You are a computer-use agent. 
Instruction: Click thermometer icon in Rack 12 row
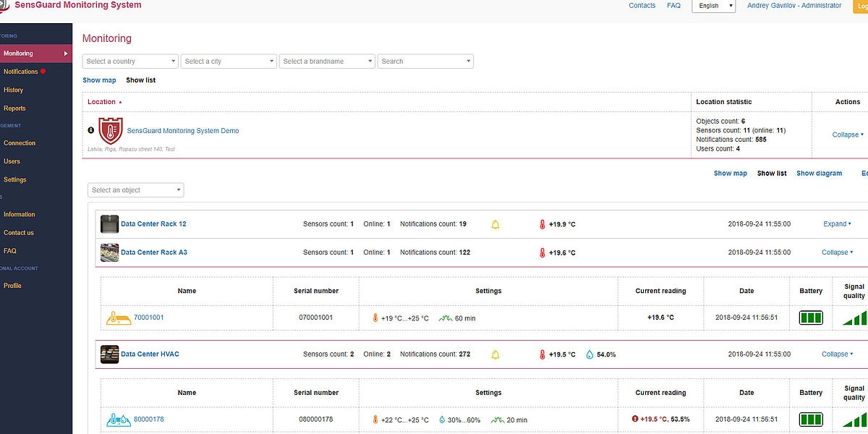[542, 224]
